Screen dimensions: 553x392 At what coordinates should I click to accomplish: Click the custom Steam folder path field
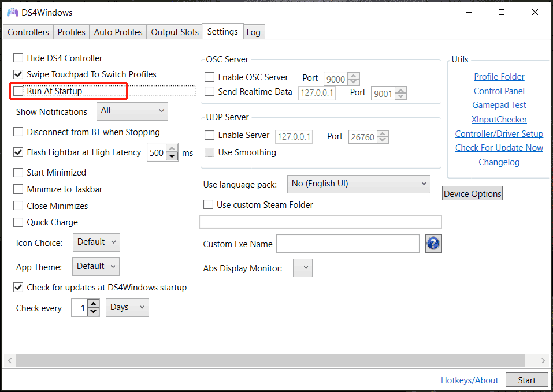coord(321,222)
